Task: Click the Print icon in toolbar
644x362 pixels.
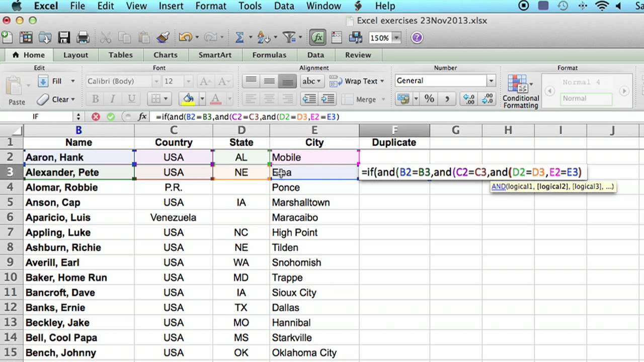Action: tap(83, 37)
